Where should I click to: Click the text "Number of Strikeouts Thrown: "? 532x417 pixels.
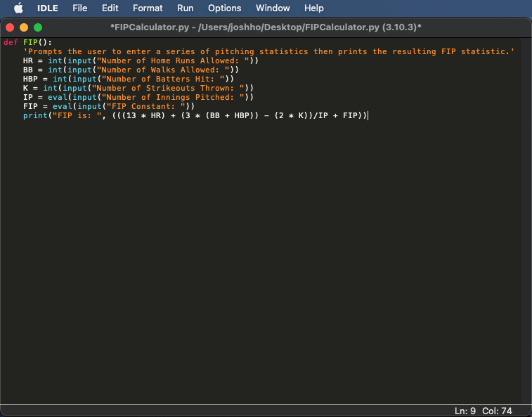click(x=168, y=89)
